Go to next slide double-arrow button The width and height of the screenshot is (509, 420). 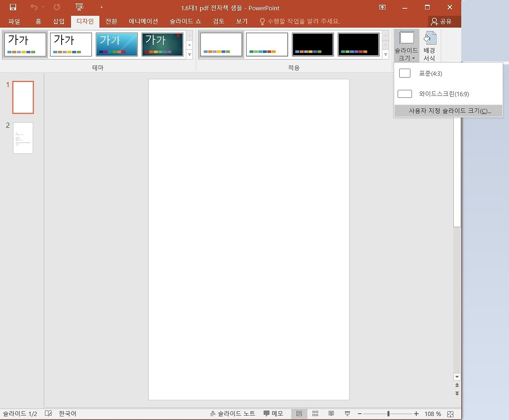click(457, 393)
